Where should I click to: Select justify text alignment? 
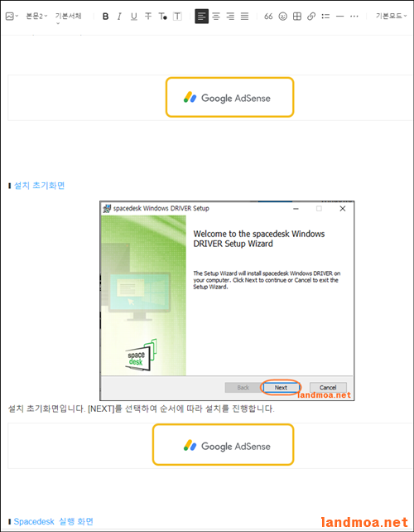(x=244, y=17)
